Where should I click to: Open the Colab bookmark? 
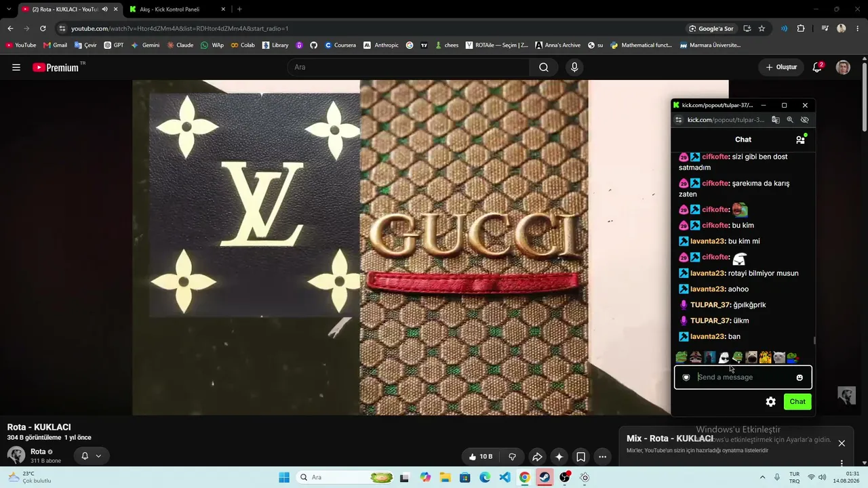(242, 45)
